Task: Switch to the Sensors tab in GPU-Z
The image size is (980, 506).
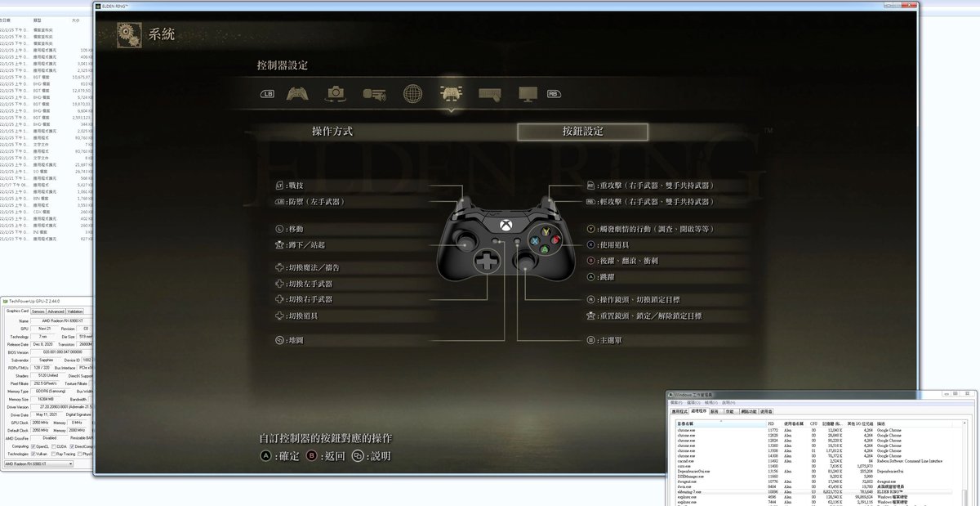Action: pyautogui.click(x=38, y=311)
